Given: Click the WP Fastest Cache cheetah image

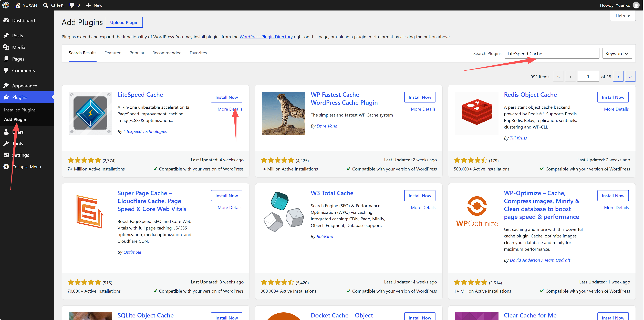Looking at the screenshot, I should click(284, 113).
